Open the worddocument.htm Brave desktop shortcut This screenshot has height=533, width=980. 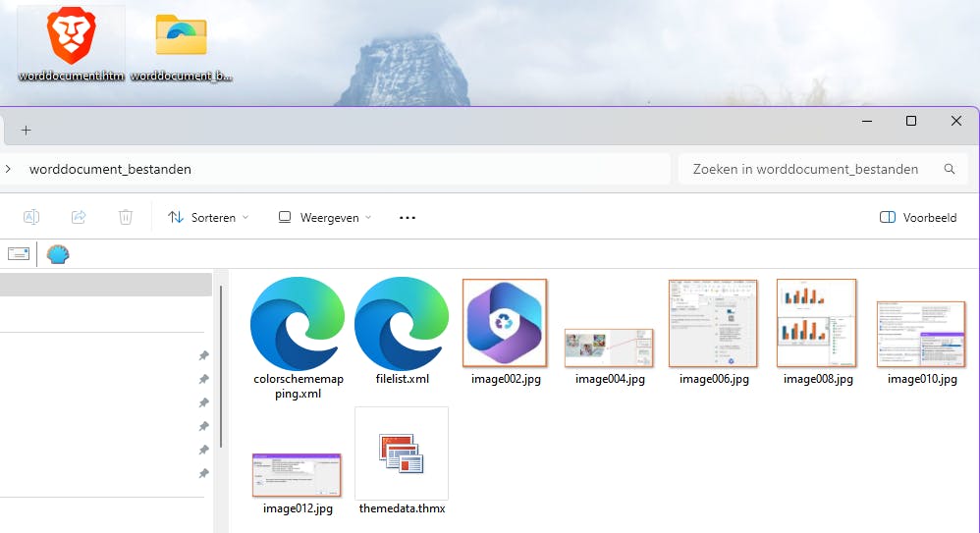pos(72,44)
